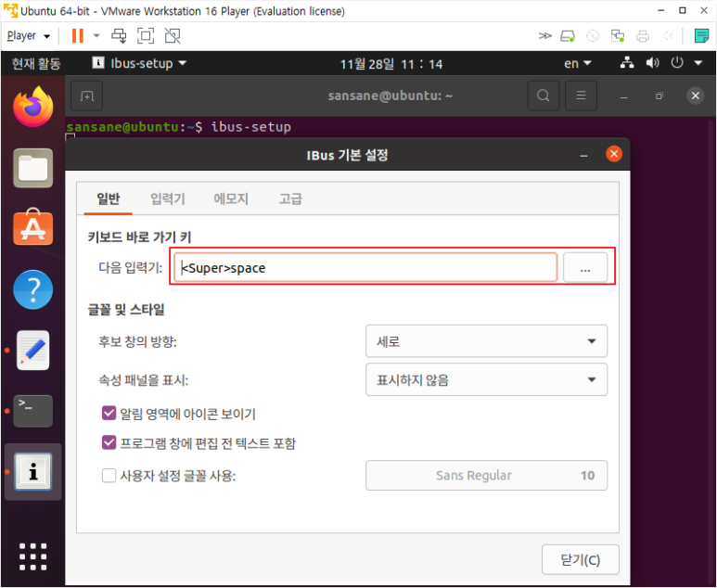This screenshot has height=588, width=717.
Task: Click the wired network status icon
Action: click(627, 63)
